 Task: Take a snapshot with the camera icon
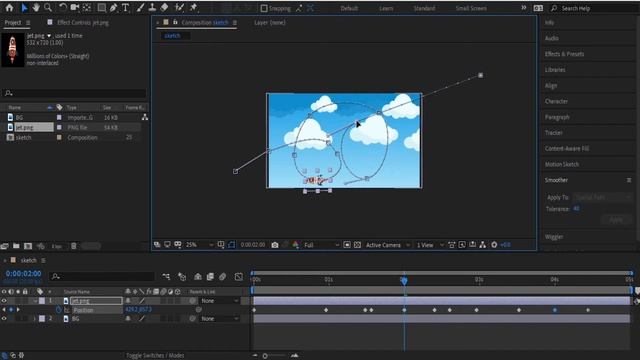[x=275, y=245]
